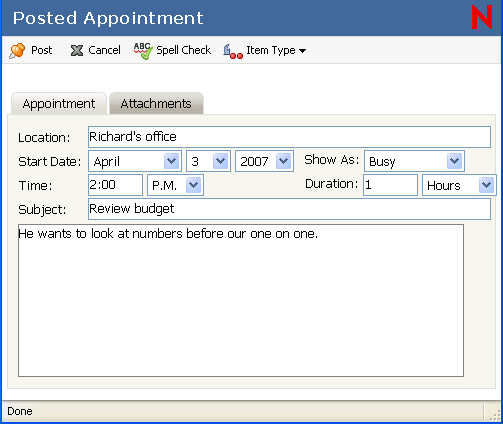Screen dimensions: 503x424
Task: Click the Time field showing 2:00
Action: 115,185
